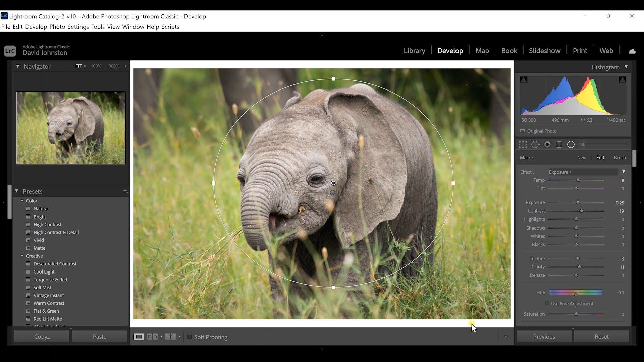
Task: Click the Previous button
Action: click(x=544, y=336)
